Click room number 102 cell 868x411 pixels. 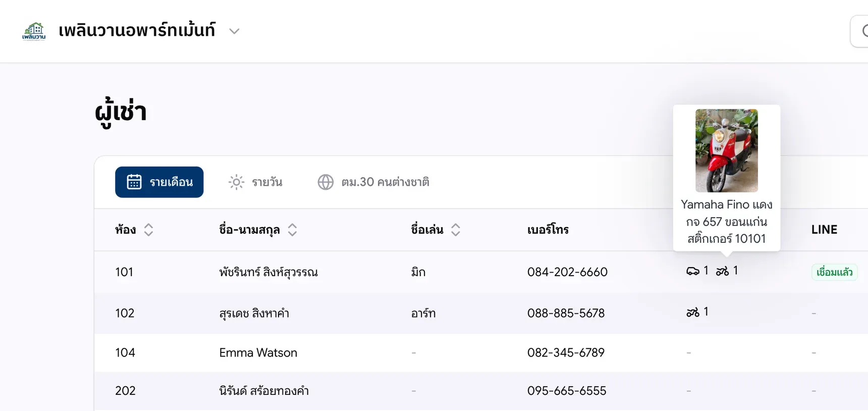pos(125,313)
